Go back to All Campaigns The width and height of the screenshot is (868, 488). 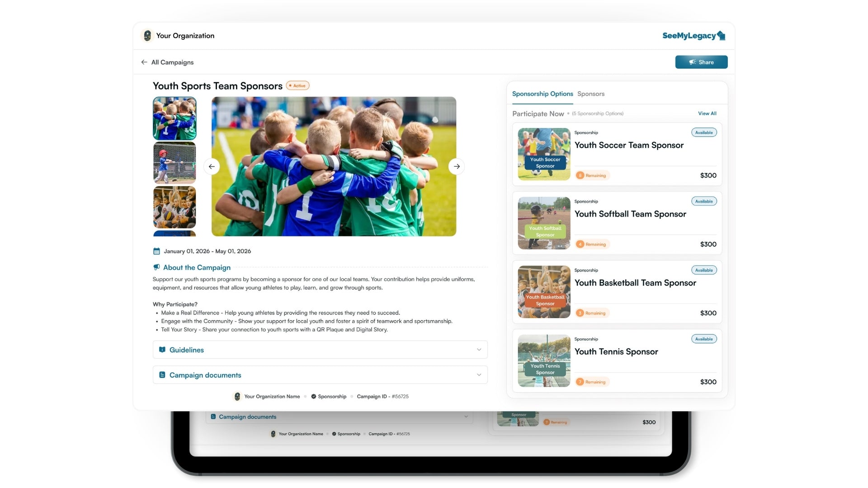click(x=167, y=62)
